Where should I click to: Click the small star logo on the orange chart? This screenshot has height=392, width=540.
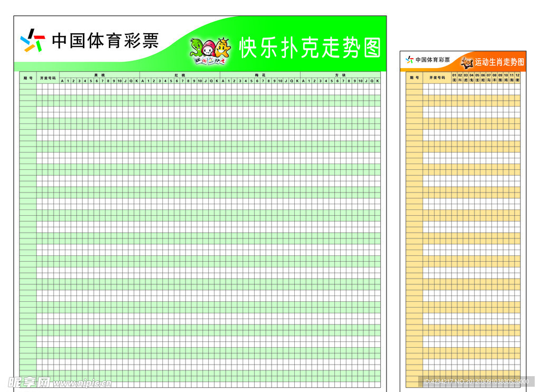(409, 60)
